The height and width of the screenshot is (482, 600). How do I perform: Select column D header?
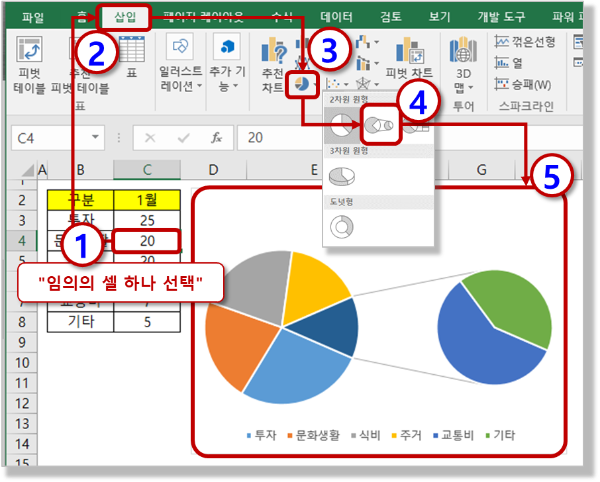214,170
